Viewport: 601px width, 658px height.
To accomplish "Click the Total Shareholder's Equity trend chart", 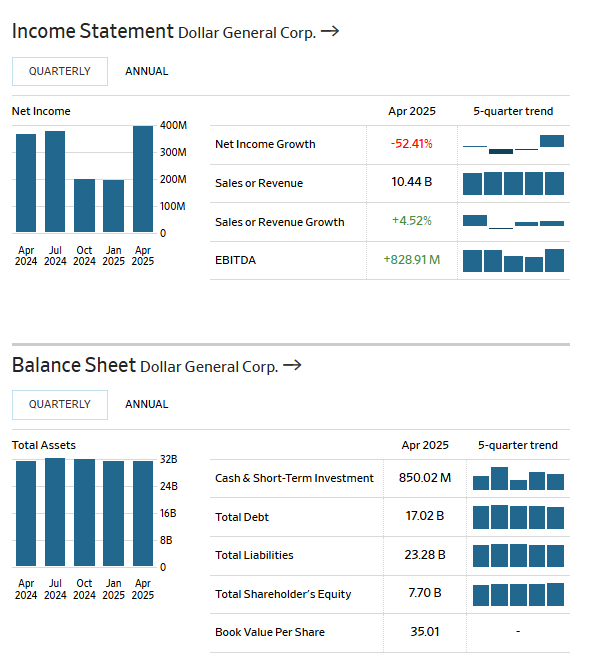I will click(x=518, y=594).
